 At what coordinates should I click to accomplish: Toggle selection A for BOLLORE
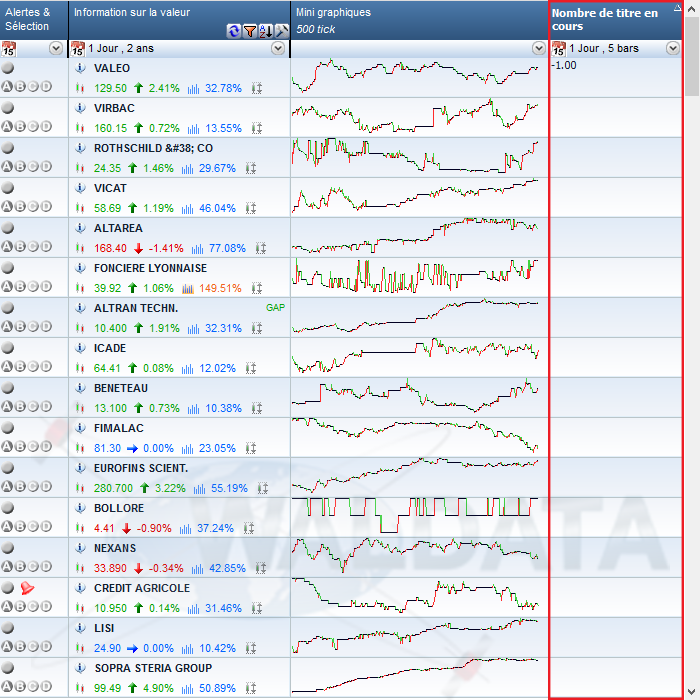[x=7, y=526]
